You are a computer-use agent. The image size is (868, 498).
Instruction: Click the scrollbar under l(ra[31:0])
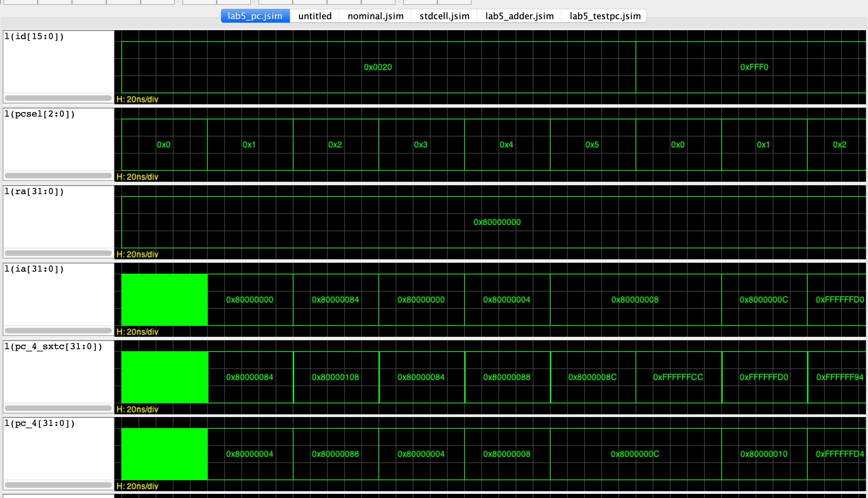pyautogui.click(x=58, y=253)
